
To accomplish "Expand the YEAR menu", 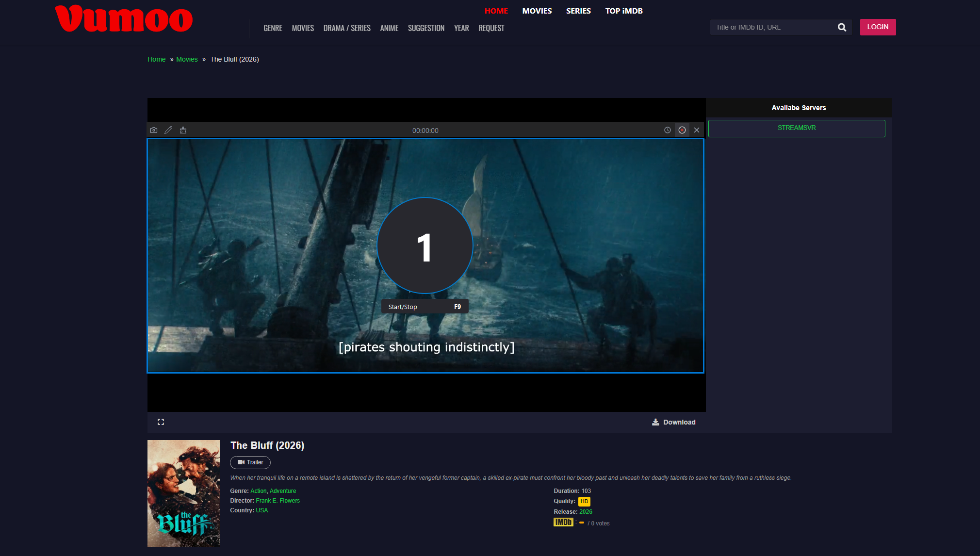I will 461,28.
